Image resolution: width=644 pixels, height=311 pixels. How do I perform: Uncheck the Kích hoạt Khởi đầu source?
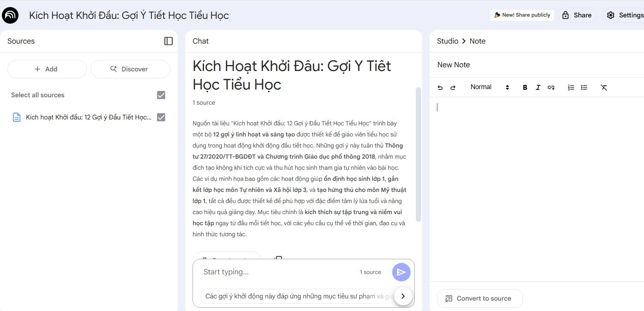tap(161, 117)
